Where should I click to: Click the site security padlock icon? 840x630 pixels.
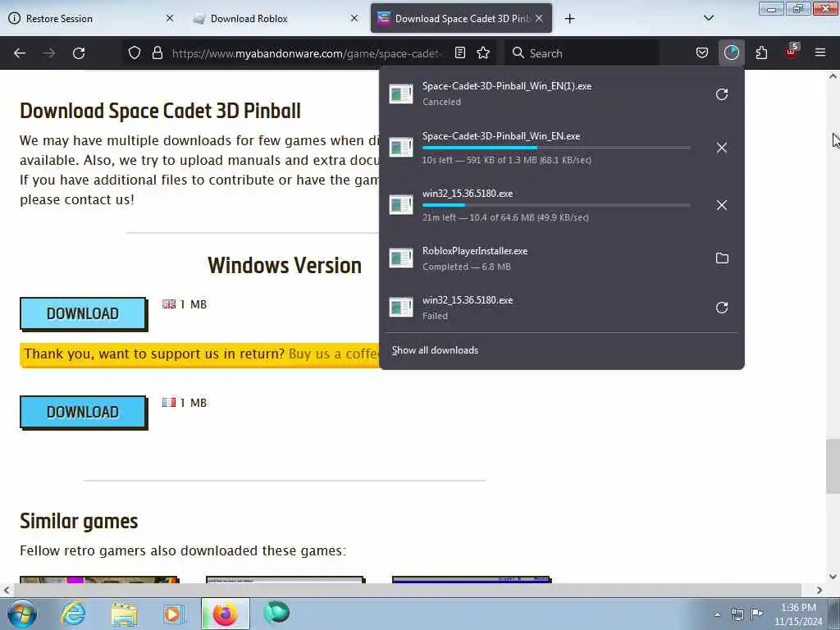coord(157,53)
